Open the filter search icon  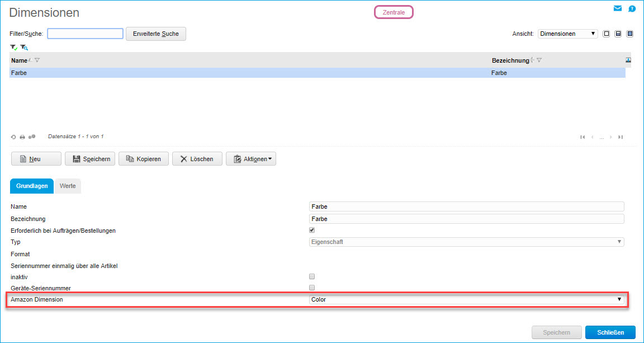click(x=24, y=48)
